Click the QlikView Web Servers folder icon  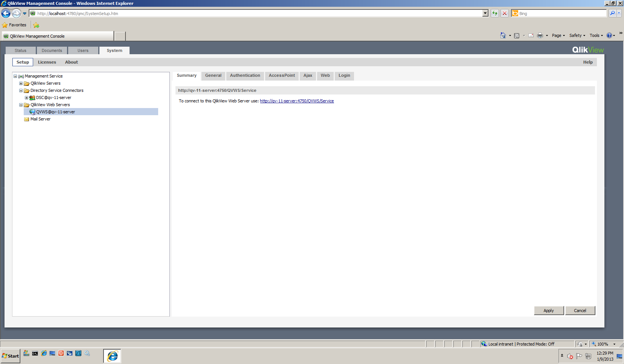coord(27,105)
